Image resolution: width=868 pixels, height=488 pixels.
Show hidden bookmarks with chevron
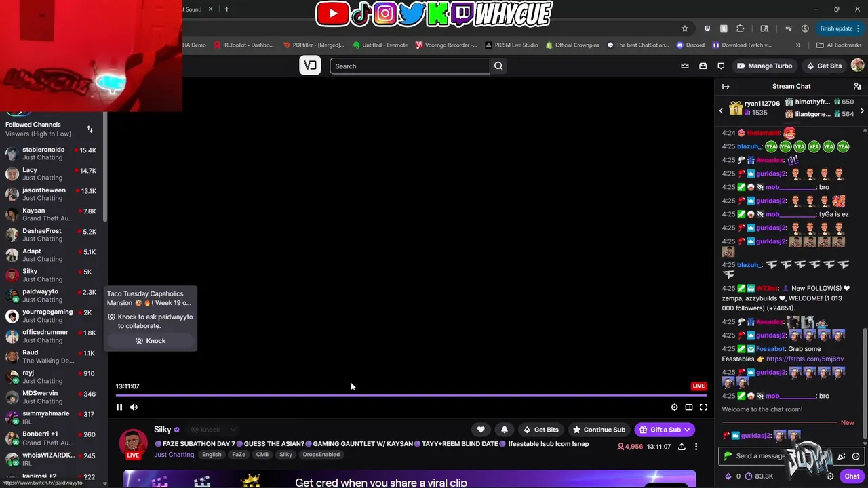798,45
